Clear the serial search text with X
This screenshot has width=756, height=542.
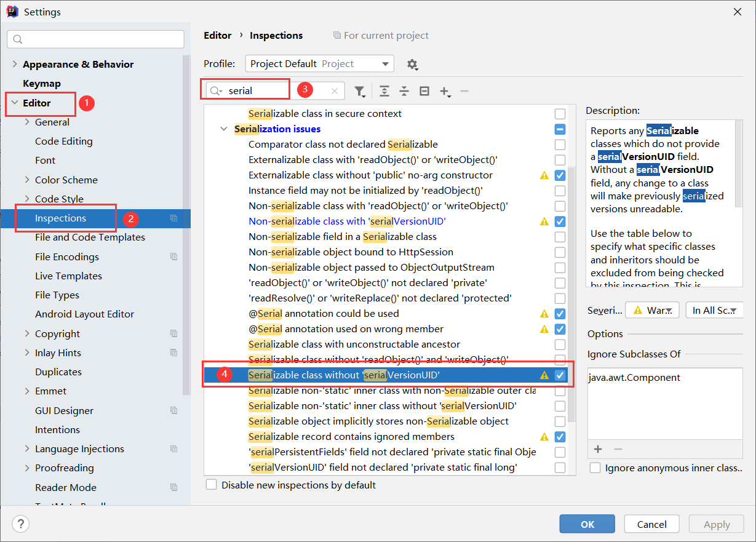pos(335,91)
